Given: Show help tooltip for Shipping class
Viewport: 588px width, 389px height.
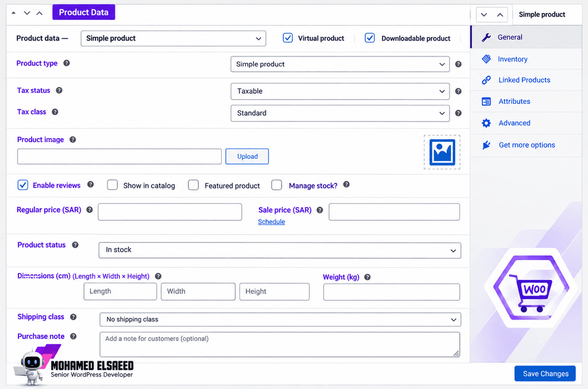Looking at the screenshot, I should [73, 317].
